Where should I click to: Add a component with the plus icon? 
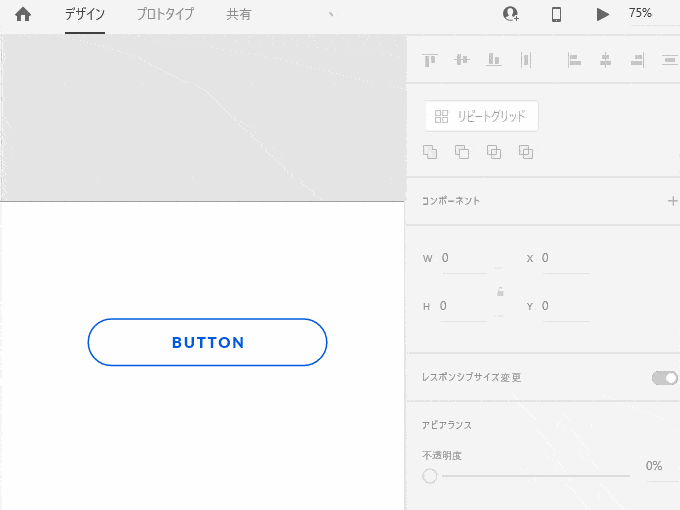672,201
